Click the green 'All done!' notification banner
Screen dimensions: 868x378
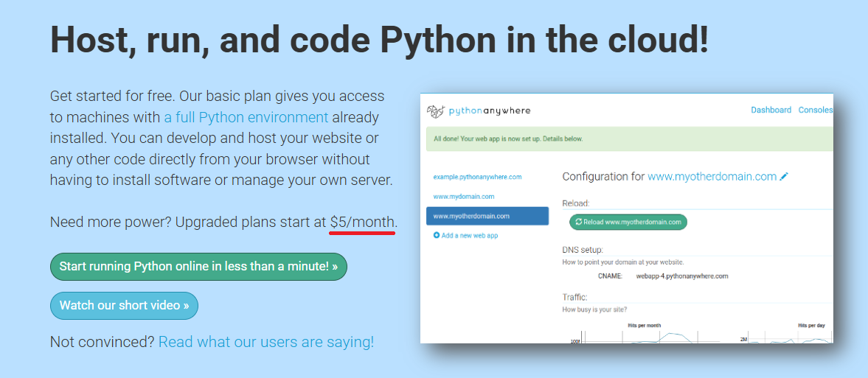click(629, 139)
